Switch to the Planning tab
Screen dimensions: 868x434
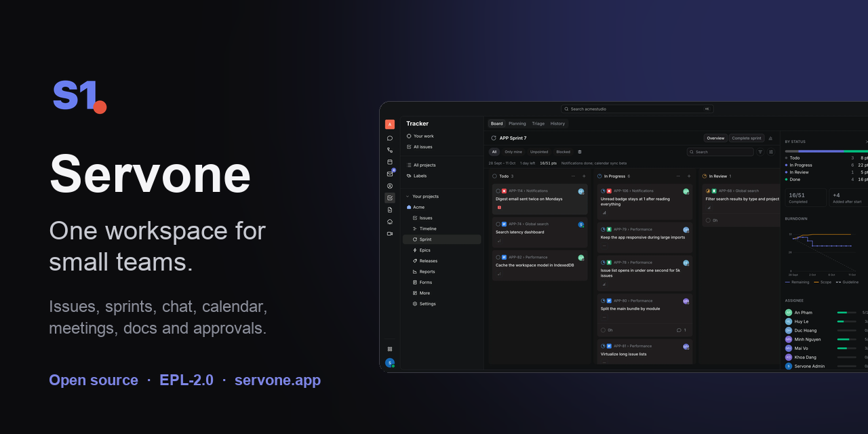(517, 123)
